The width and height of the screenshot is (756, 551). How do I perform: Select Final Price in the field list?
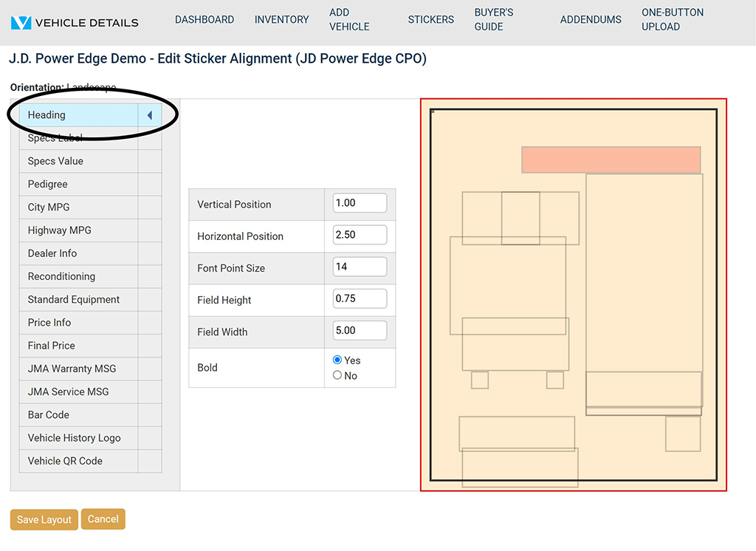coord(78,346)
